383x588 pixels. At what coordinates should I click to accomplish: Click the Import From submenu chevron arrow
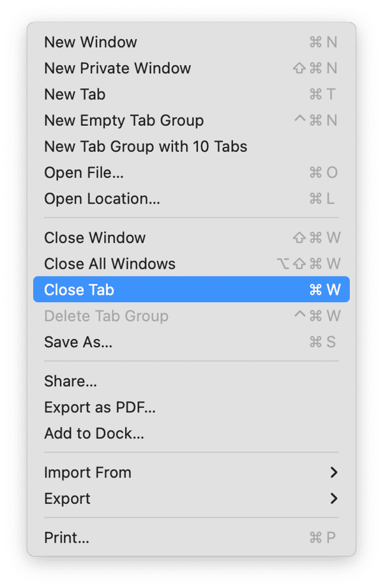[333, 473]
